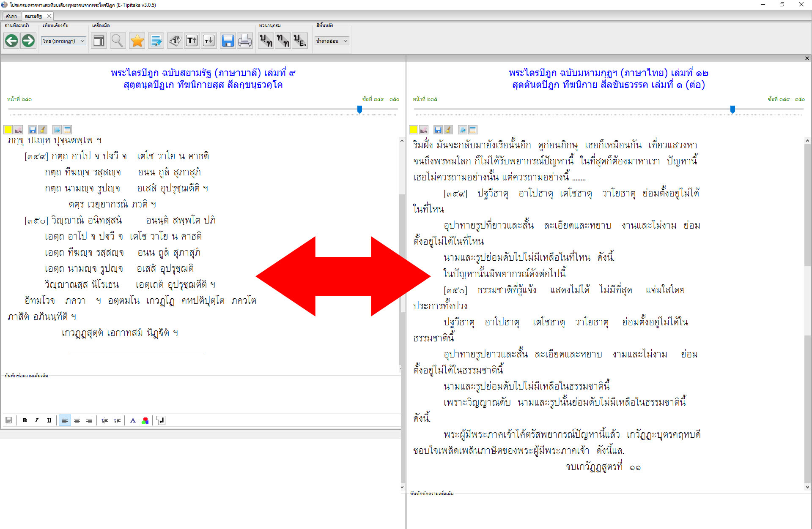
Task: Go to previous page with green back arrow
Action: pyautogui.click(x=11, y=41)
